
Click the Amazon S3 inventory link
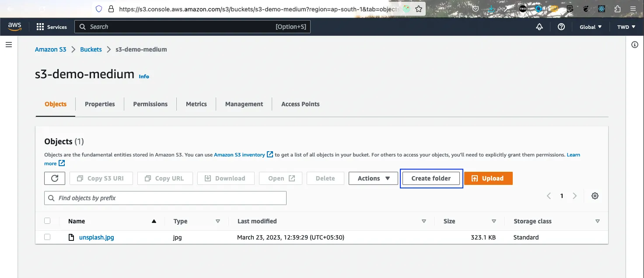click(239, 155)
